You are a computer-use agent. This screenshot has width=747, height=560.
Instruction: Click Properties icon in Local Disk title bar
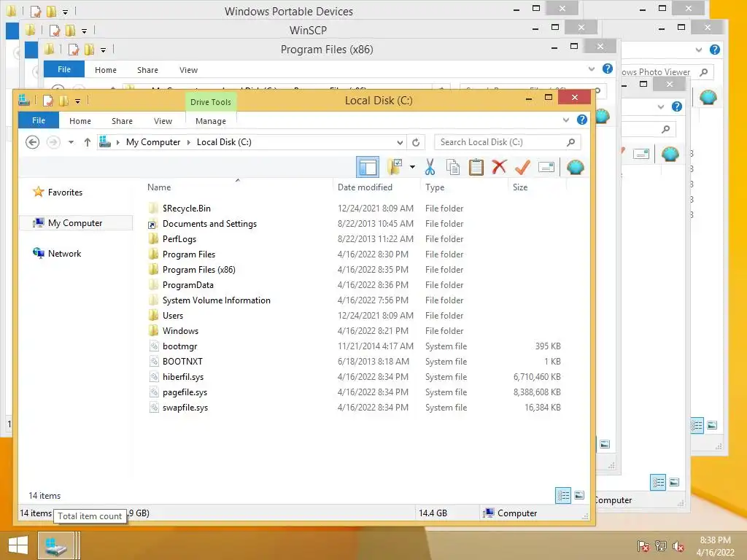click(x=47, y=101)
